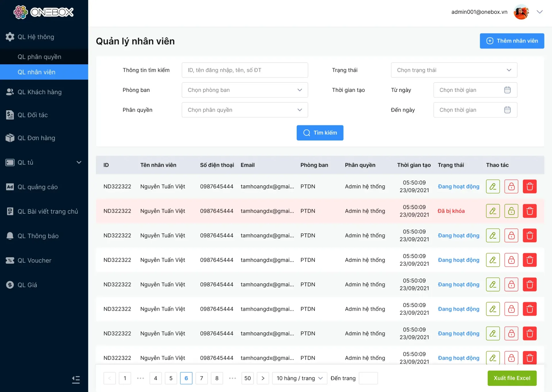The image size is (552, 392).
Task: Click the QL Hệ thống gear icon
Action: click(x=10, y=37)
